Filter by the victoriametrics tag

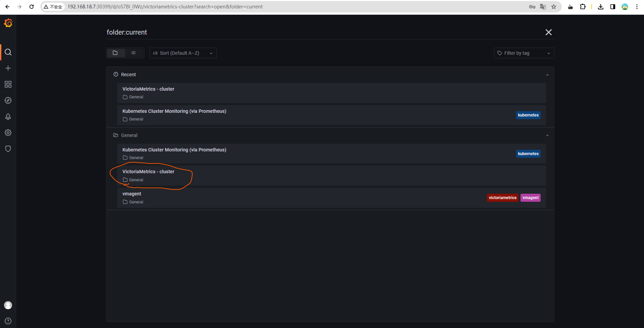coord(503,198)
